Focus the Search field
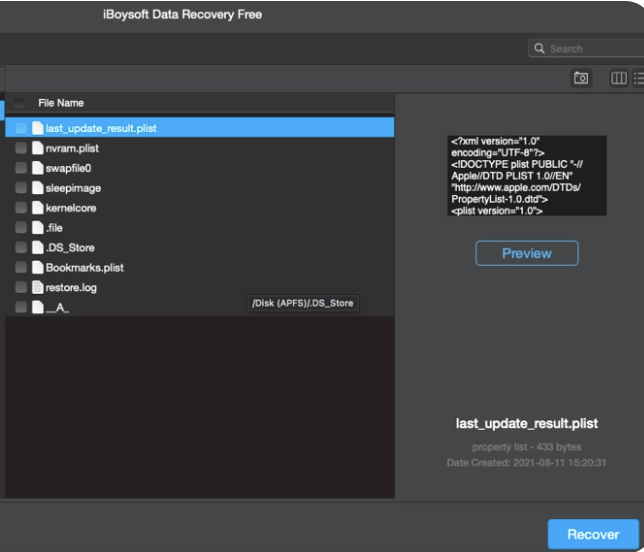Image resolution: width=644 pixels, height=552 pixels. pos(587,48)
